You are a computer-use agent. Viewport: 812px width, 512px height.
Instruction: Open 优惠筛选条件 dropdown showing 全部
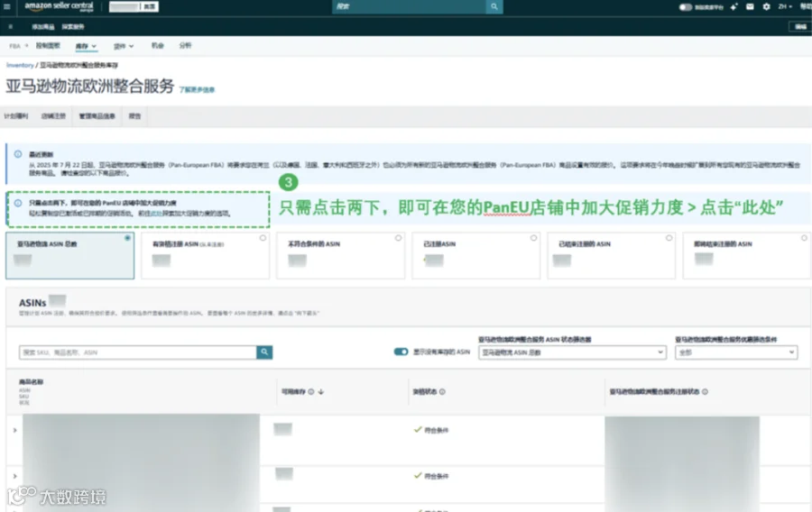(736, 352)
